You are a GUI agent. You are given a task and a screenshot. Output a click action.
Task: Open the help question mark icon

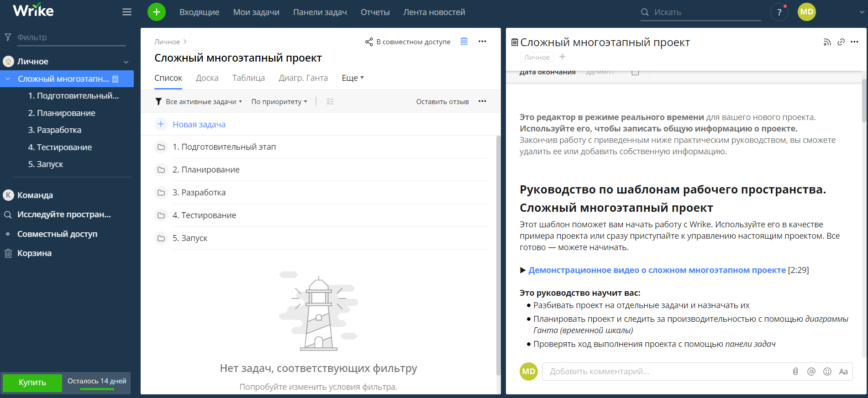pyautogui.click(x=779, y=12)
